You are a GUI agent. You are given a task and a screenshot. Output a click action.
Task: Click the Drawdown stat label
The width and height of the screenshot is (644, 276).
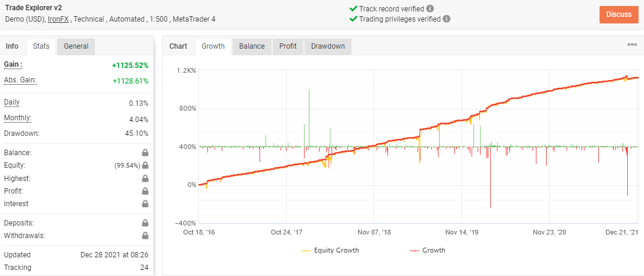click(22, 133)
